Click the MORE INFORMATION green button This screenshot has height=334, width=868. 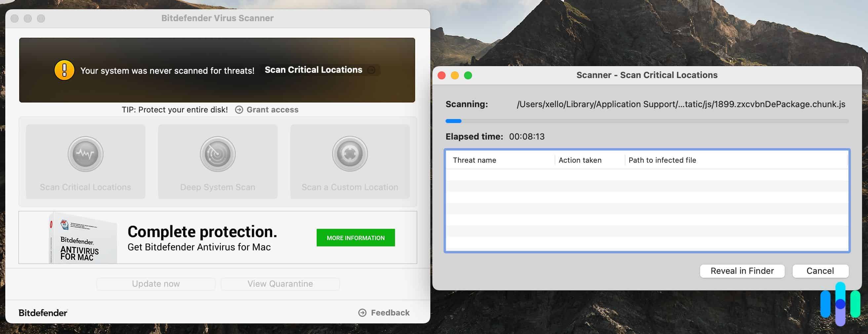[x=355, y=238]
